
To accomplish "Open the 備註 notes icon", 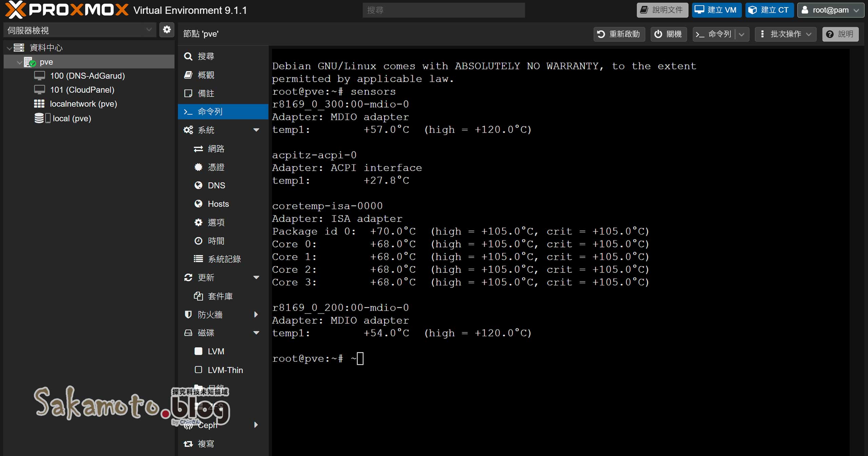I will coord(188,93).
